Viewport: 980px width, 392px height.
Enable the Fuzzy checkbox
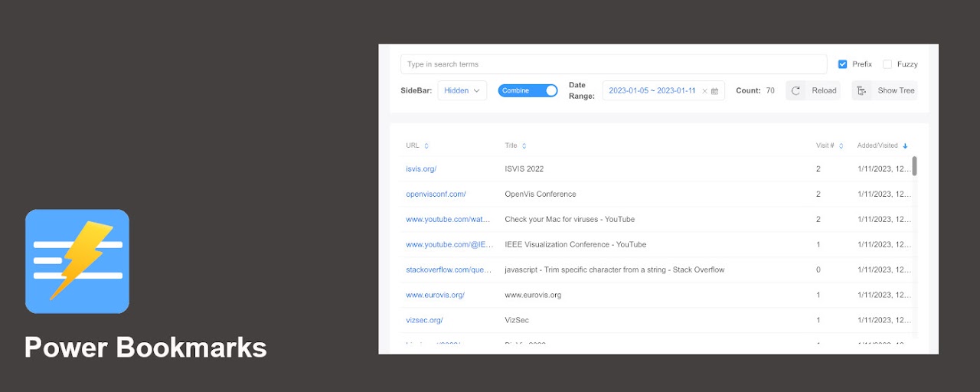click(887, 64)
